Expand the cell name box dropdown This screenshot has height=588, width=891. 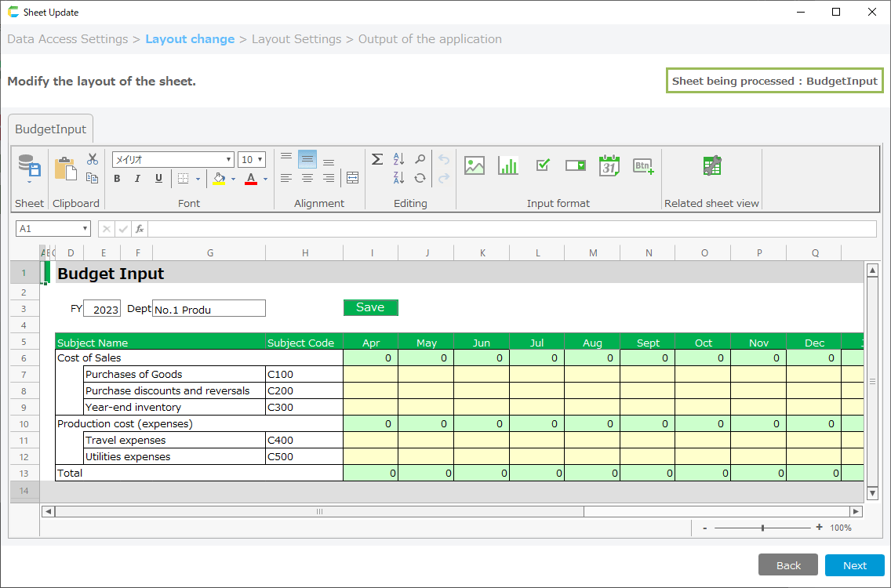pos(85,229)
